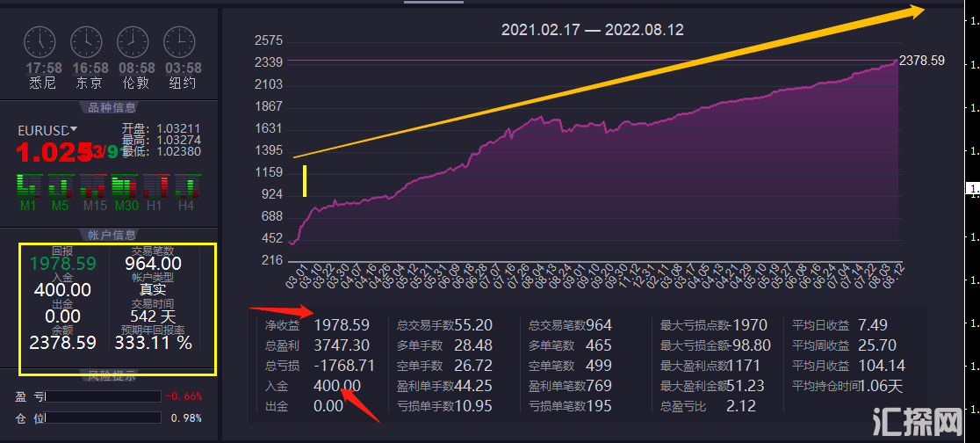Select the M1 timeframe signal bars

[x=29, y=185]
